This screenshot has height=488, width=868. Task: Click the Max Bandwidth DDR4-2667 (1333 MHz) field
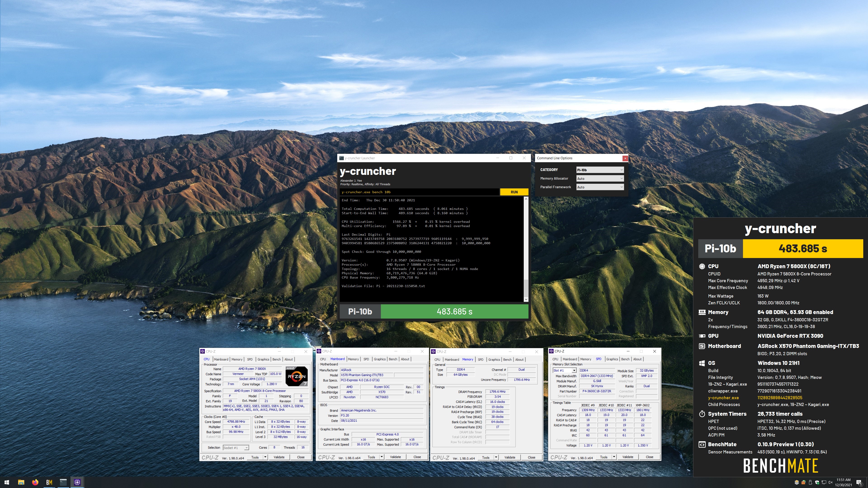(597, 376)
